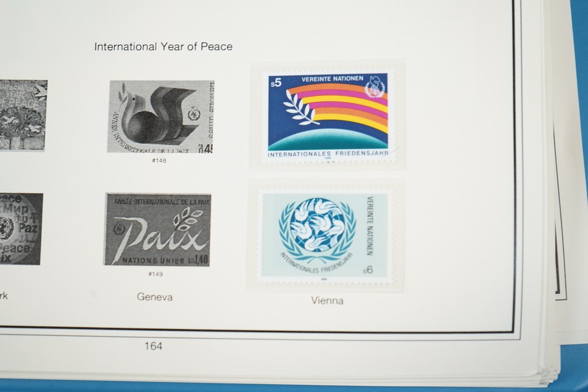Click the INTERNATIONALES FRIEDENSJAHR text on s5 stamp
Viewport: 588px width, 392px height.
328,154
